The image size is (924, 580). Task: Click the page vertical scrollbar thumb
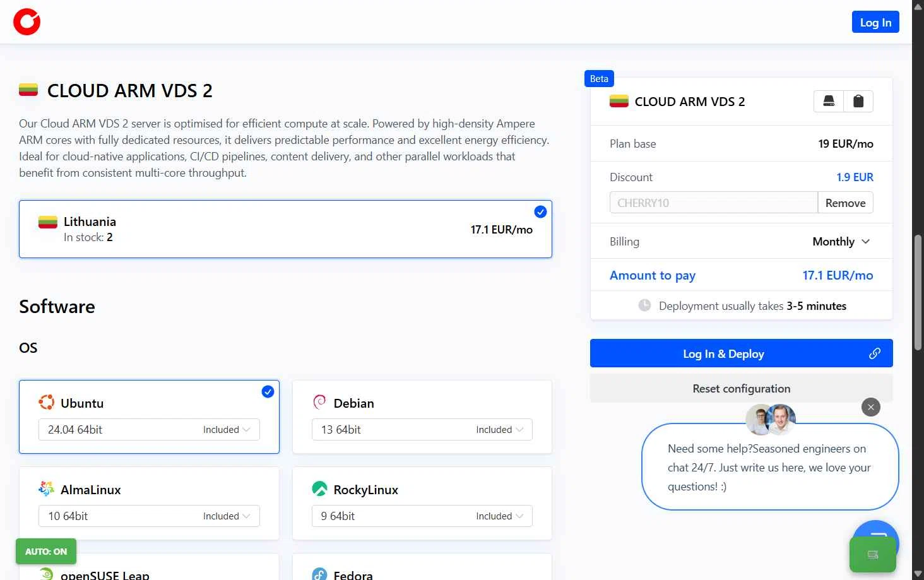pyautogui.click(x=918, y=292)
